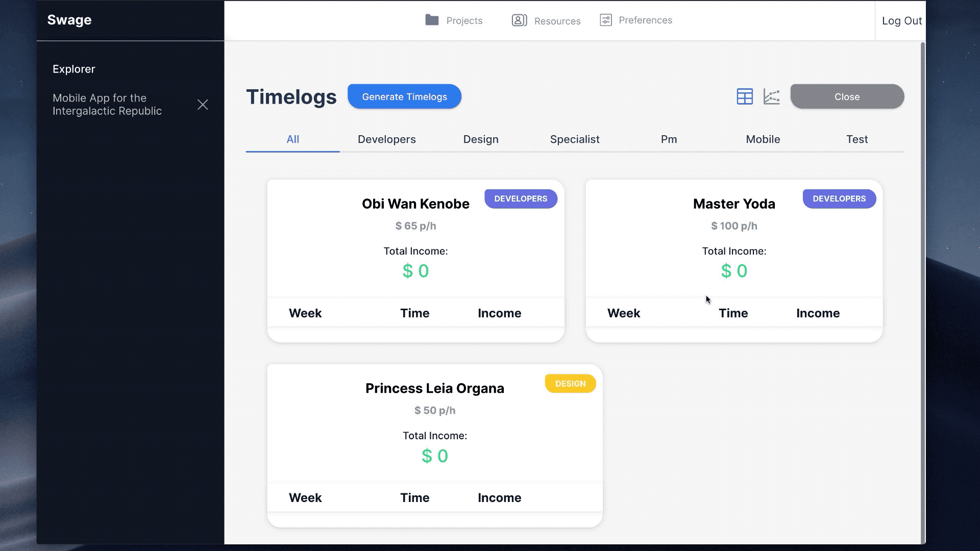
Task: Open the Projects navigation label
Action: click(464, 20)
